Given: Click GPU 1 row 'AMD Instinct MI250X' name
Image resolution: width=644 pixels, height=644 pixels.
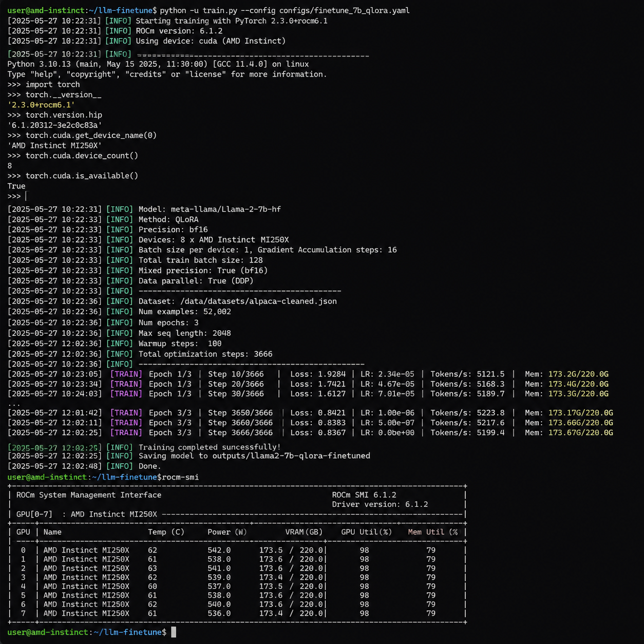Looking at the screenshot, I should coord(86,559).
